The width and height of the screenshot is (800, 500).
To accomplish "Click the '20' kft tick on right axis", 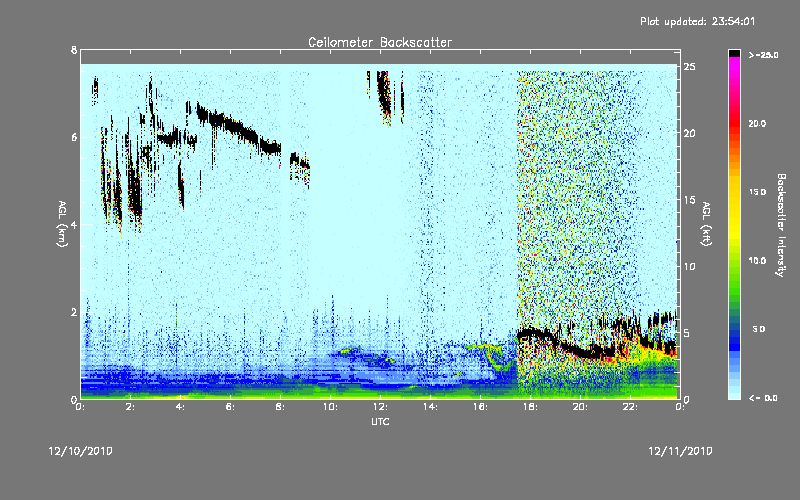I will click(x=690, y=133).
